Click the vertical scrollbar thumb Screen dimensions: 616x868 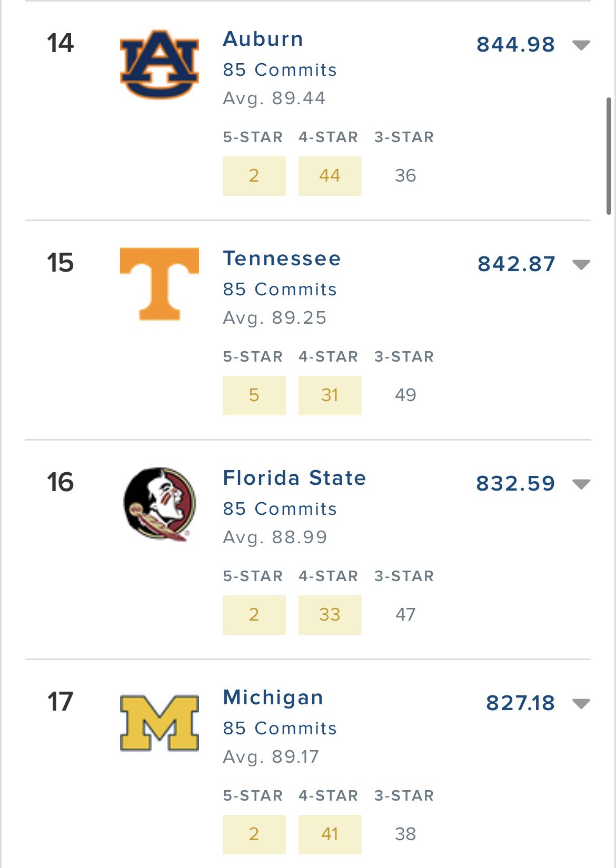point(609,156)
